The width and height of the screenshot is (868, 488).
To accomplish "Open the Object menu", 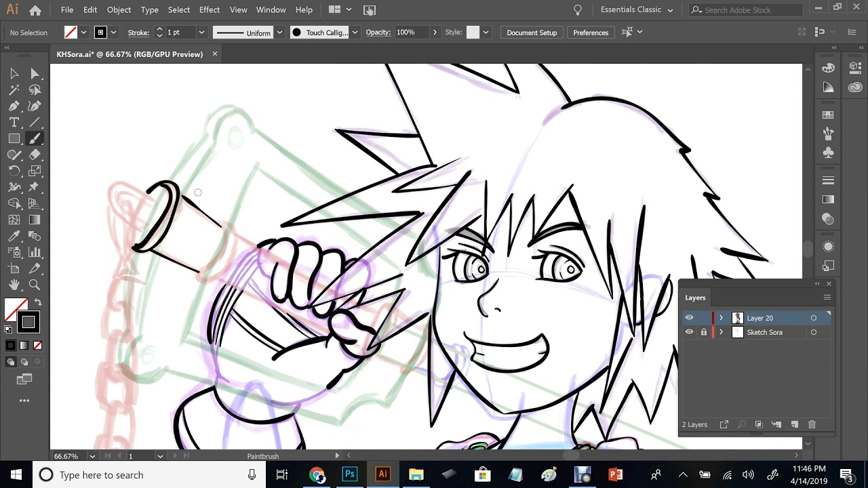I will pos(119,10).
